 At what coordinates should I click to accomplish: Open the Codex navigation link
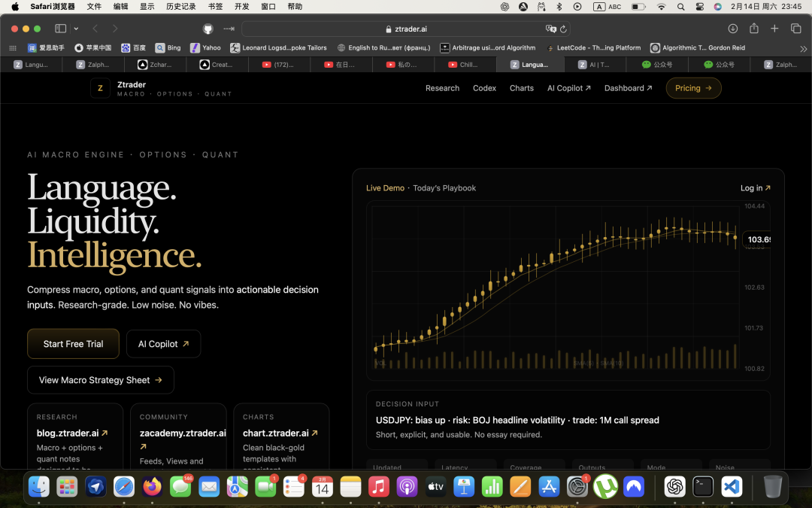point(484,88)
